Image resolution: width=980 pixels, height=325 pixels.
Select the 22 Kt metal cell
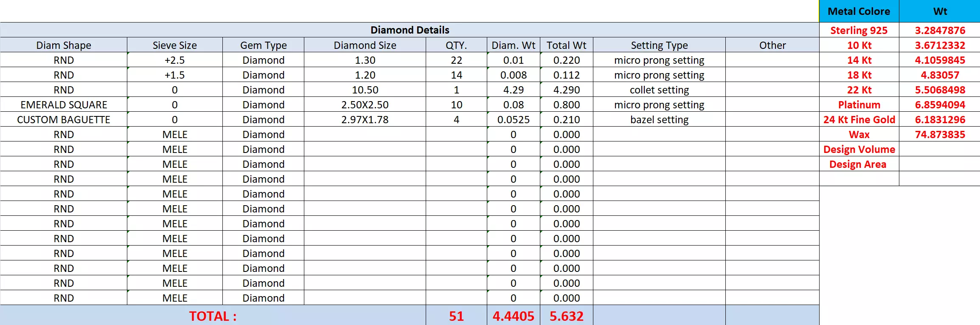click(859, 90)
